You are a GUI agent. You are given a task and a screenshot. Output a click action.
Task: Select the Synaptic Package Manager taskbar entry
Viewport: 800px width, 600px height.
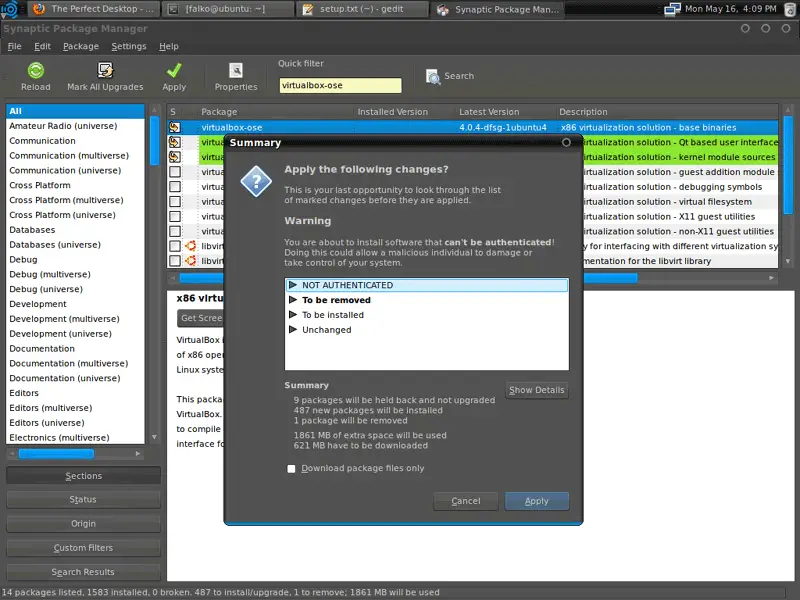[x=498, y=9]
